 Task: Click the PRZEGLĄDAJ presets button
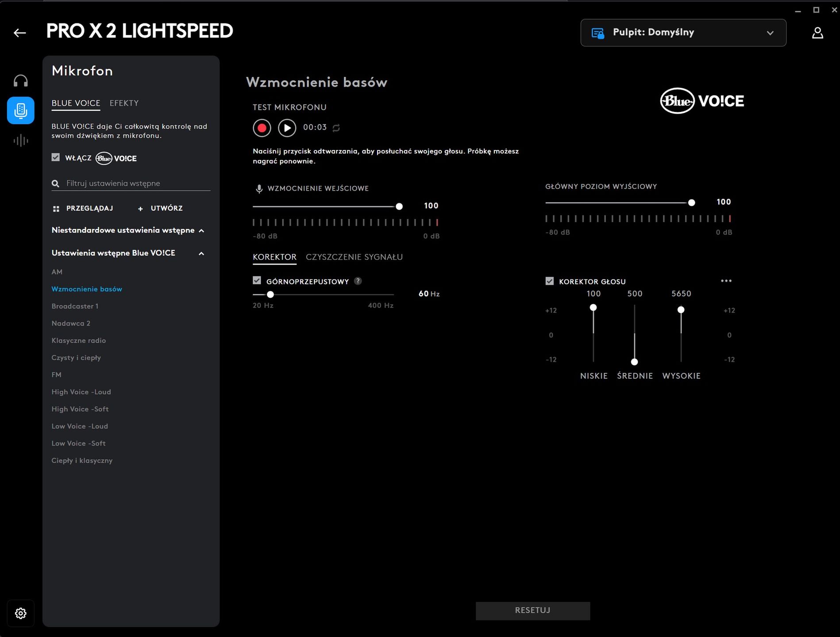tap(83, 208)
